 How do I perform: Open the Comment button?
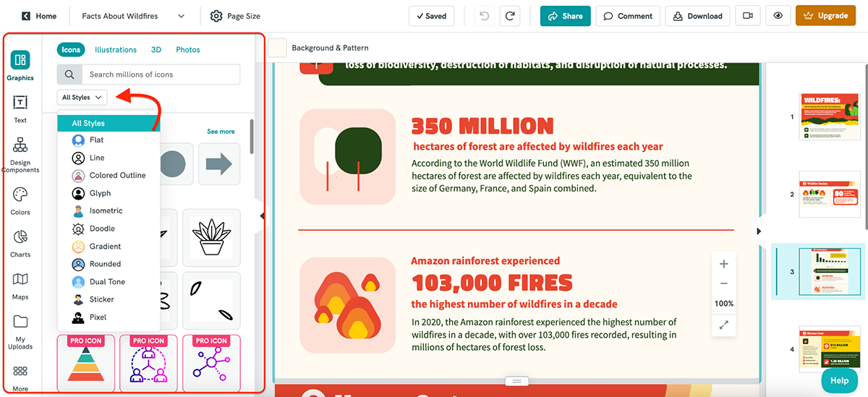(628, 16)
